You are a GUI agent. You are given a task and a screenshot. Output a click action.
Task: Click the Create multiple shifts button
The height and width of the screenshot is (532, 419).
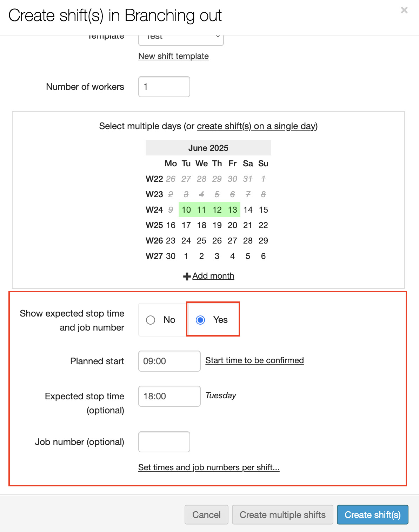282,515
